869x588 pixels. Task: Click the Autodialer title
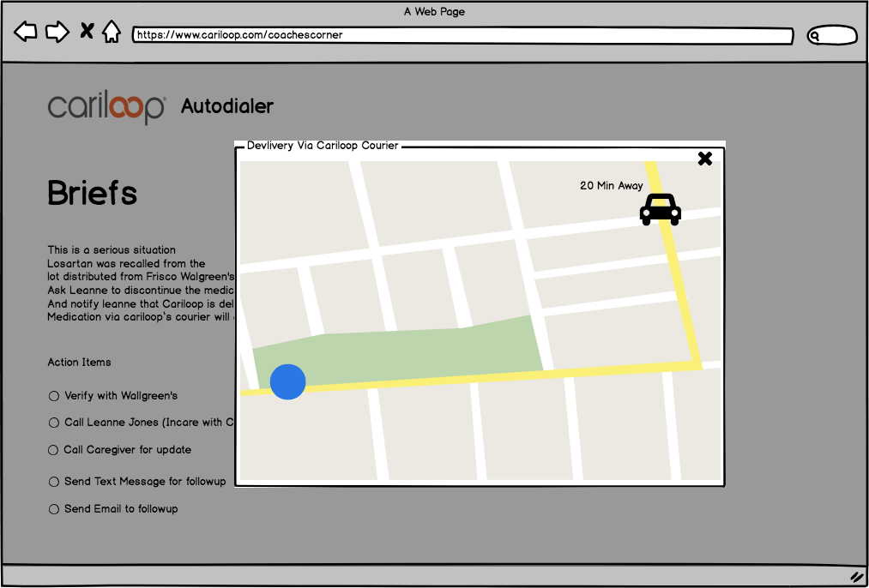[227, 107]
